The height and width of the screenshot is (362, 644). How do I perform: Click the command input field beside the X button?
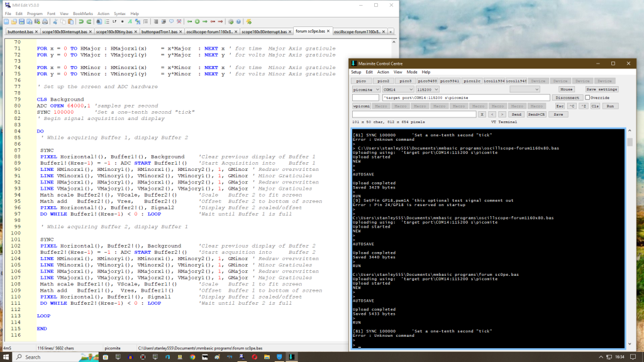point(414,114)
